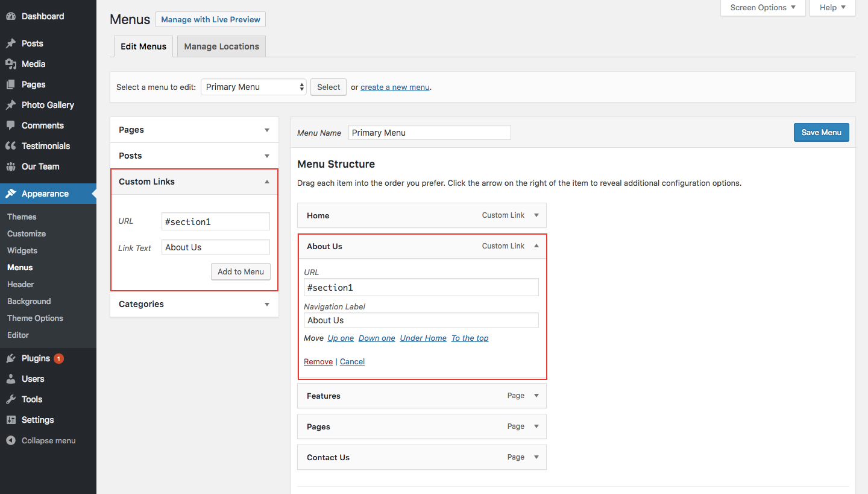Click the Users person icon

pos(11,379)
